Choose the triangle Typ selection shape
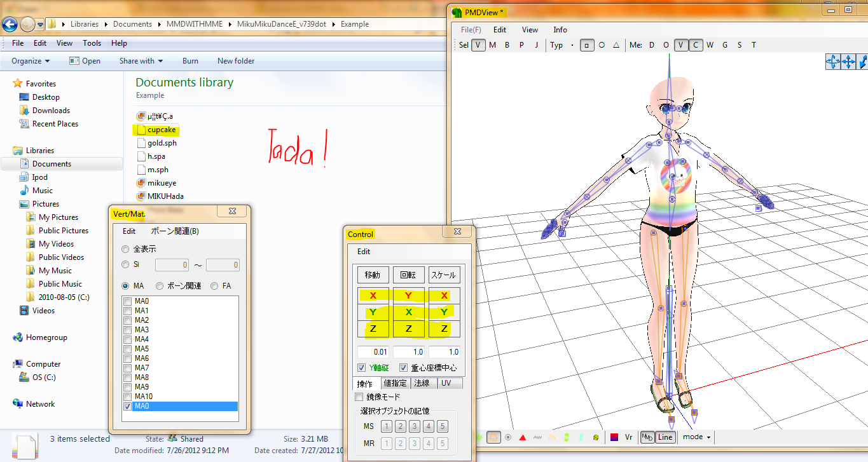The height and width of the screenshot is (462, 868). pos(616,45)
